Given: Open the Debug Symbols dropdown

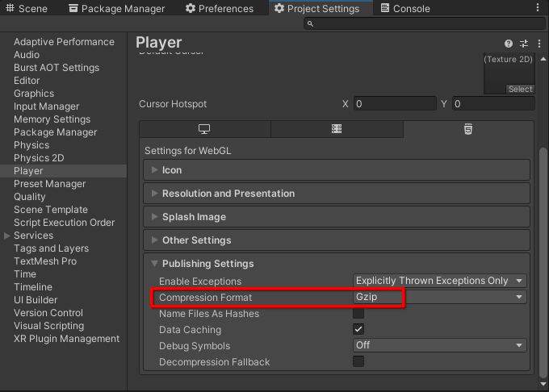Looking at the screenshot, I should coord(439,345).
